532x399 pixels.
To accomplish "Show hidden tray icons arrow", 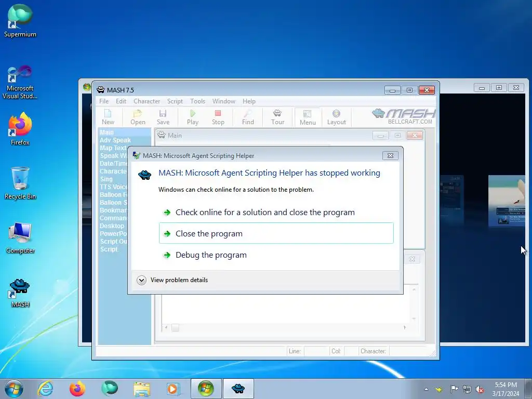I will coord(426,389).
